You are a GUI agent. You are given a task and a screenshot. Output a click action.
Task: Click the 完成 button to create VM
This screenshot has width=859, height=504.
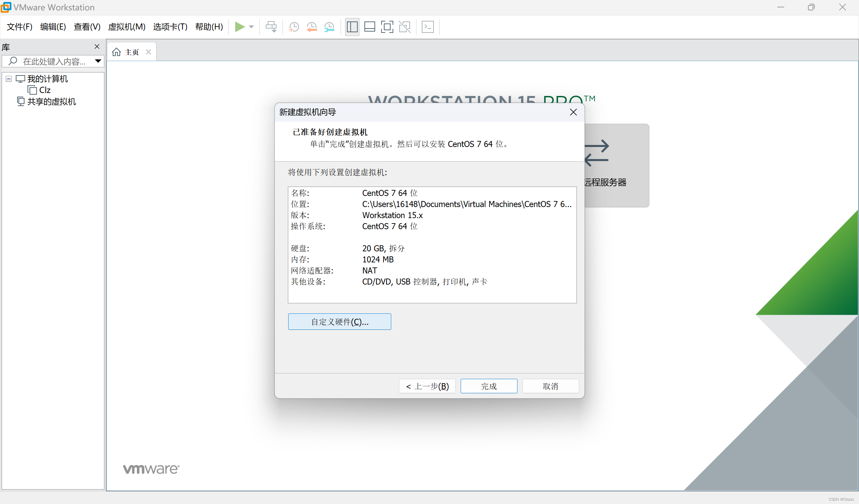coord(489,386)
